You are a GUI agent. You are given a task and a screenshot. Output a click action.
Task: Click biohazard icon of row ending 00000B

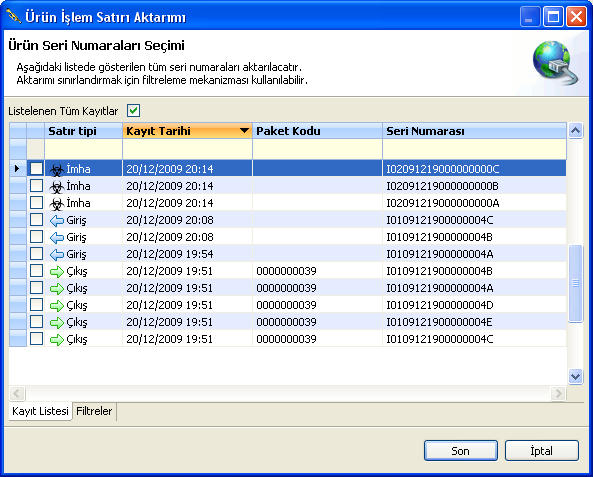(57, 186)
